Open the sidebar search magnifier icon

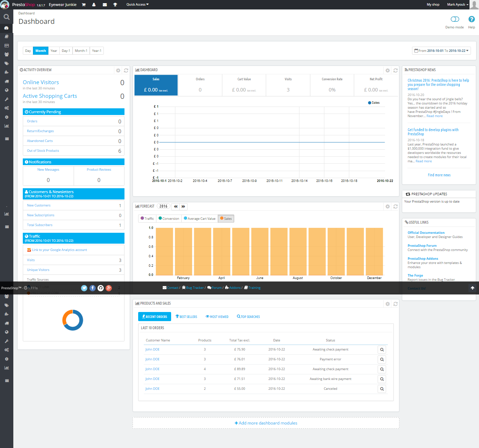click(6, 17)
